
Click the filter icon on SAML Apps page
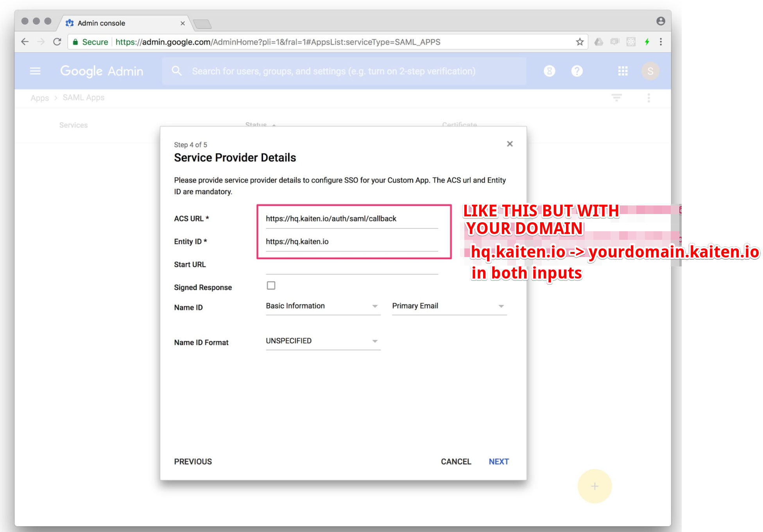tap(616, 98)
